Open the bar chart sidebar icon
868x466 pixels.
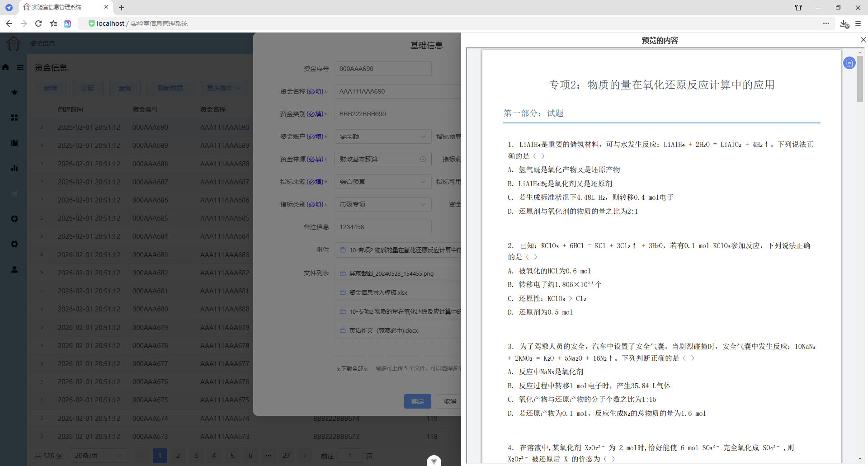click(x=14, y=168)
